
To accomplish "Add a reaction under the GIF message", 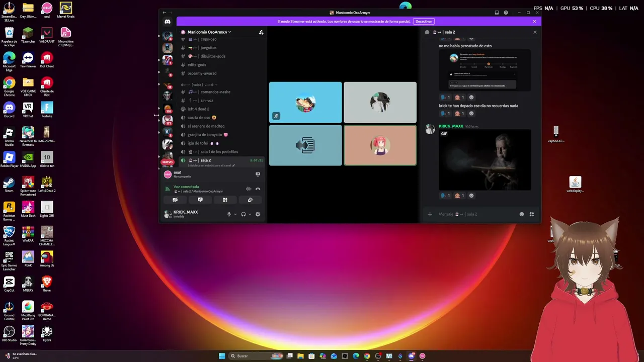I will 471,196.
